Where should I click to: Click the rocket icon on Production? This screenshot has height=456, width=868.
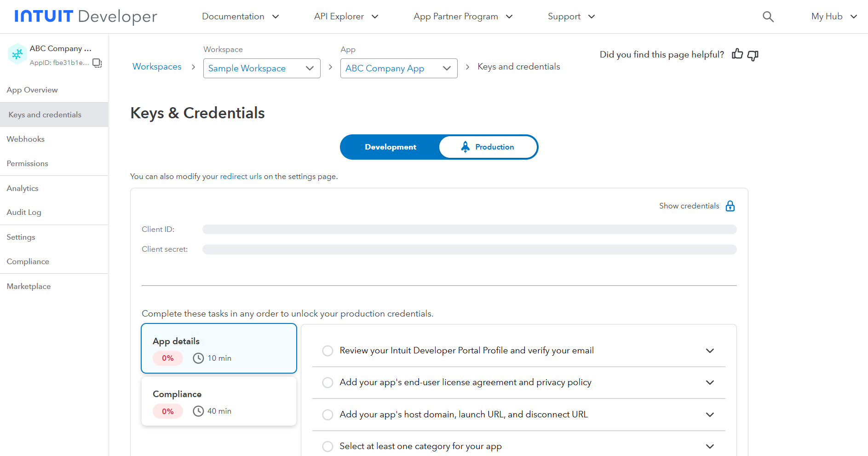pyautogui.click(x=466, y=147)
